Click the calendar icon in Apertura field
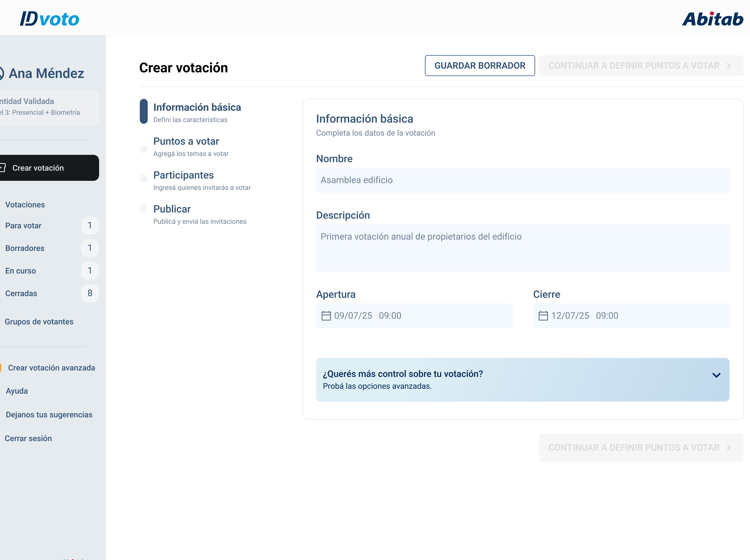The width and height of the screenshot is (750, 560). (x=326, y=316)
